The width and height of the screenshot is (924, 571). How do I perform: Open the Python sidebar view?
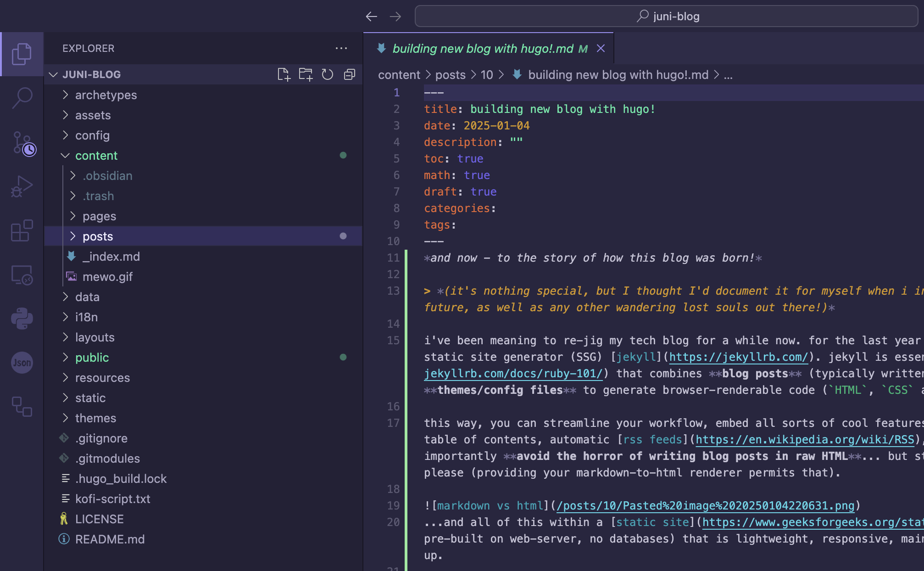click(x=22, y=319)
